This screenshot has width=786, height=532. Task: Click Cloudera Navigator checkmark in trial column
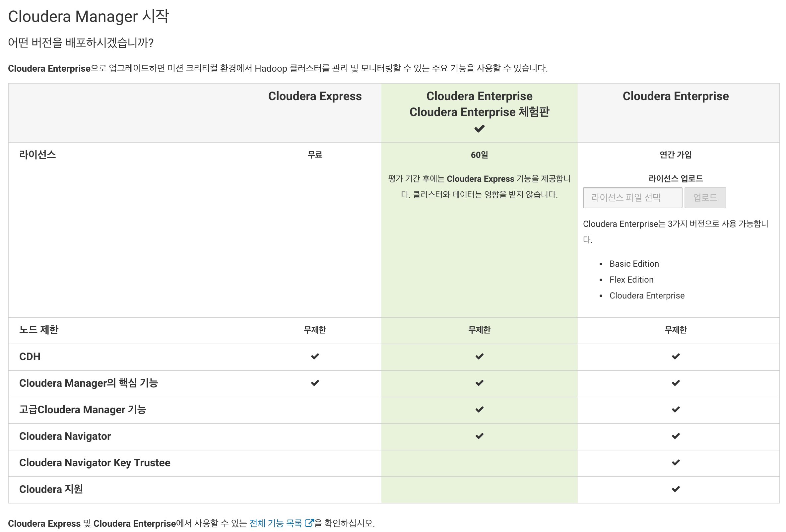[479, 436]
